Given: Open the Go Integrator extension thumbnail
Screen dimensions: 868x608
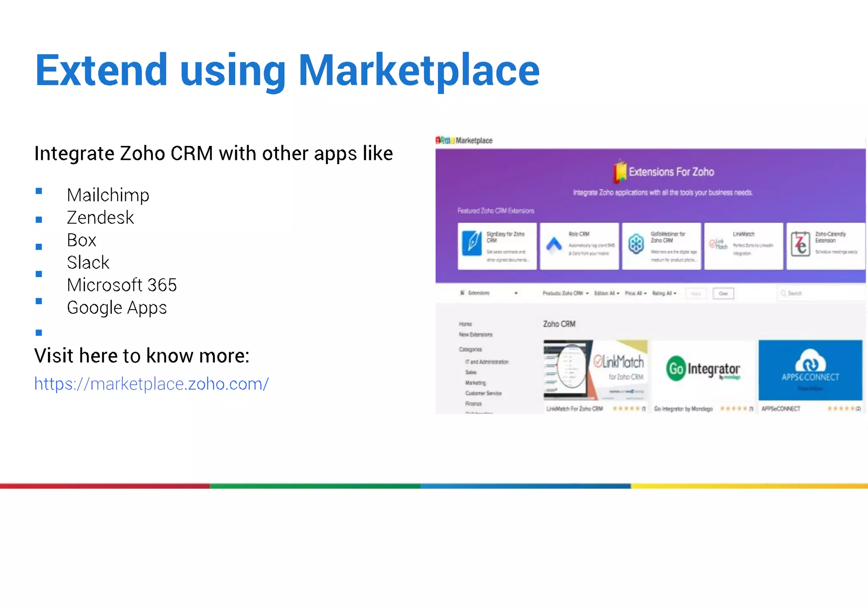Looking at the screenshot, I should pyautogui.click(x=703, y=370).
